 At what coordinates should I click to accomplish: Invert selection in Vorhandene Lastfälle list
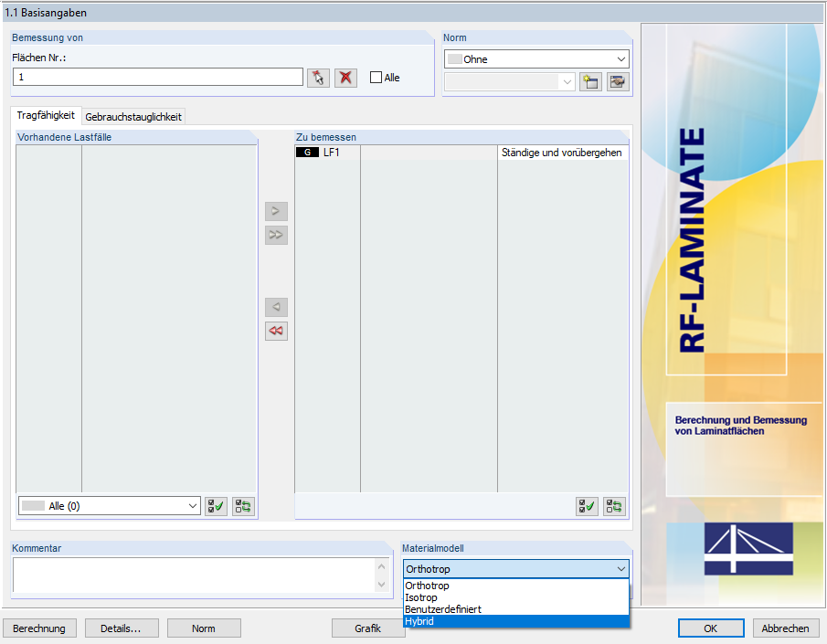243,506
